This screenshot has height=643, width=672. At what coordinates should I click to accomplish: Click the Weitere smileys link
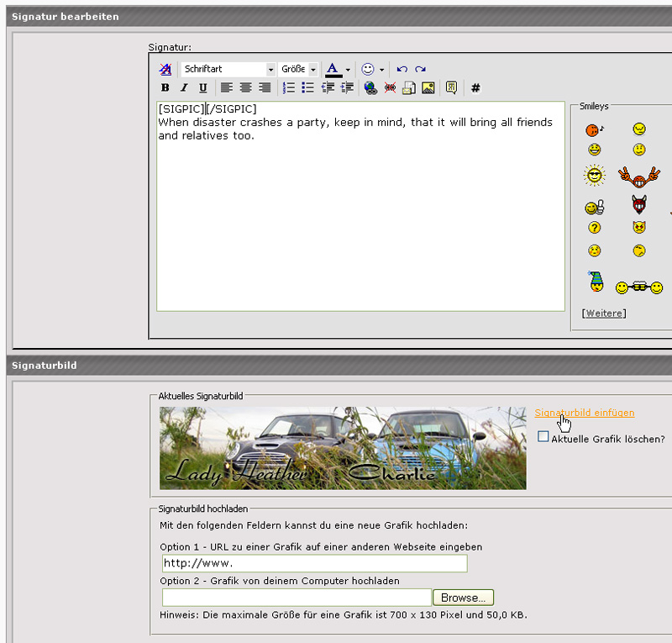[x=603, y=314]
